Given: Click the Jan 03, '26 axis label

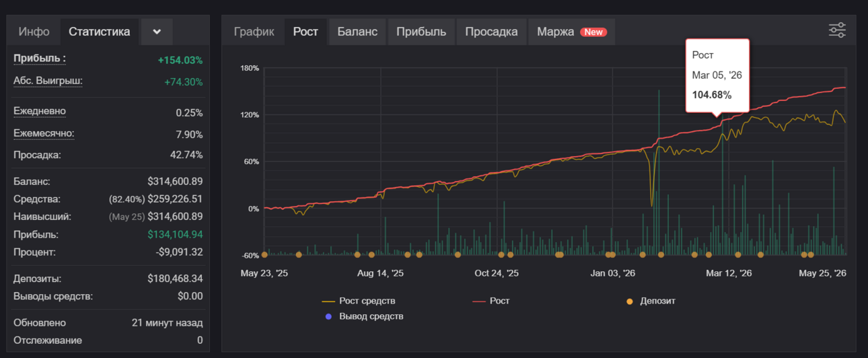Looking at the screenshot, I should tap(613, 273).
